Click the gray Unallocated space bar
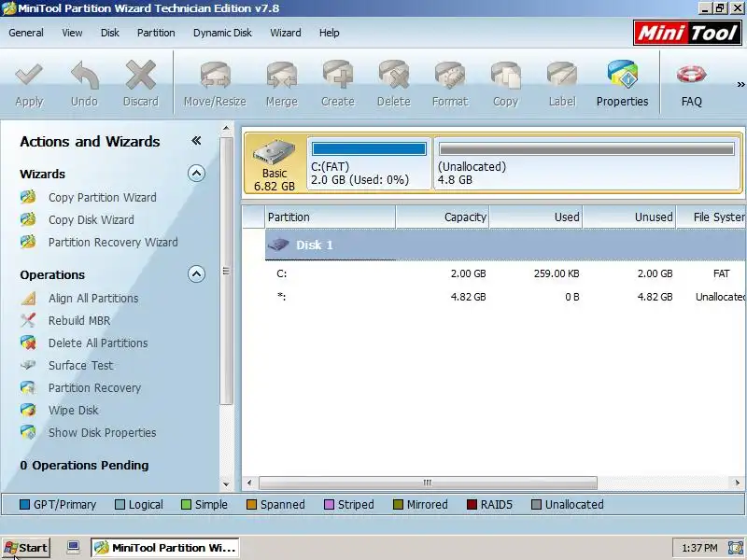747x560 pixels. tap(586, 149)
